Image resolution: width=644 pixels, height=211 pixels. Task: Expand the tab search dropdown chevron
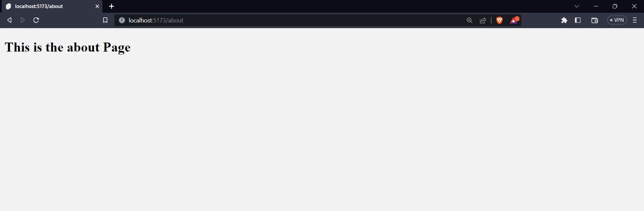pyautogui.click(x=577, y=6)
